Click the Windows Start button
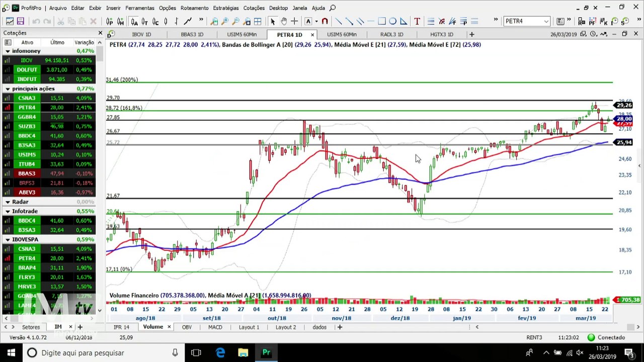 click(11, 352)
